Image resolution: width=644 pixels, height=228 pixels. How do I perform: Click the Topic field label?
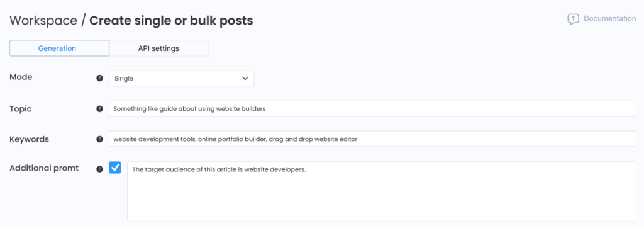[21, 109]
